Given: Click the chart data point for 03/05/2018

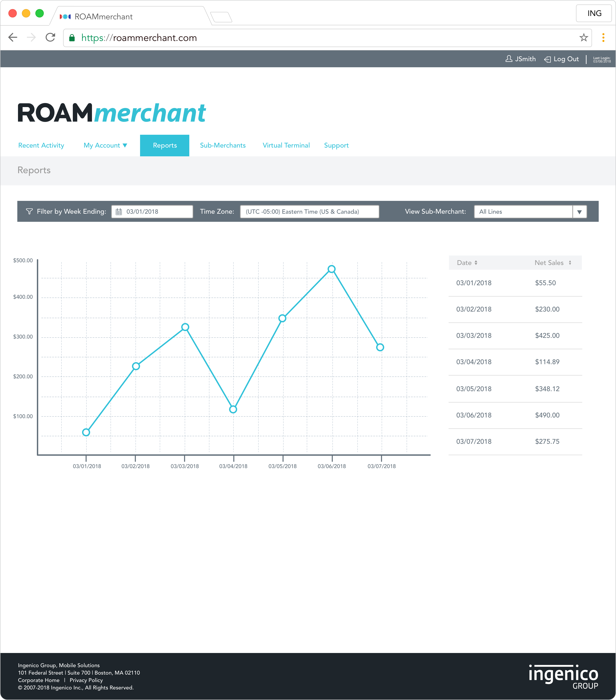Looking at the screenshot, I should coord(282,318).
